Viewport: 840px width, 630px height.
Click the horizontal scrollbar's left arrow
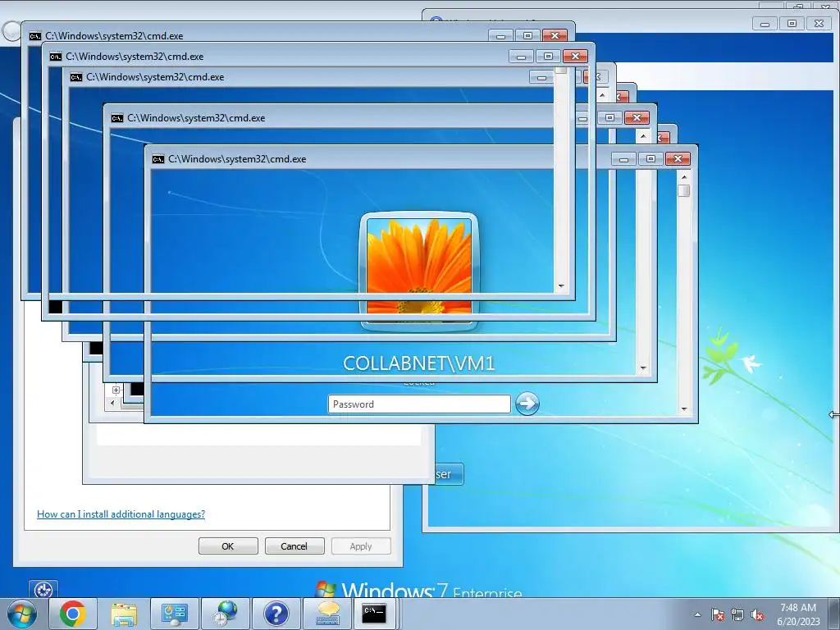point(112,403)
